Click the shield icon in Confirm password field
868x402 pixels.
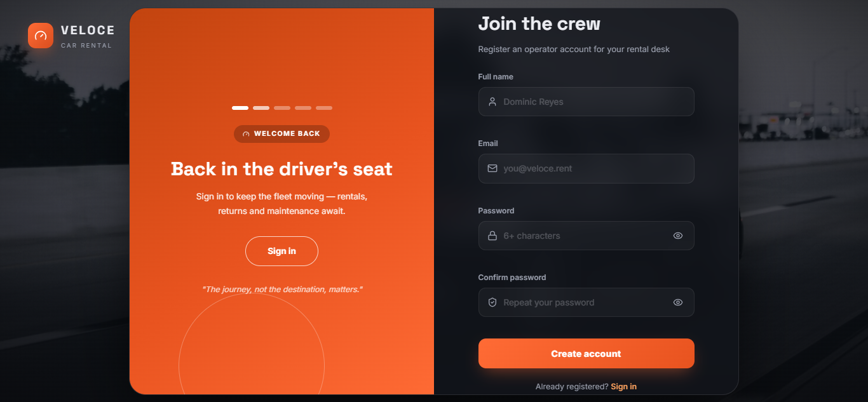coord(492,302)
